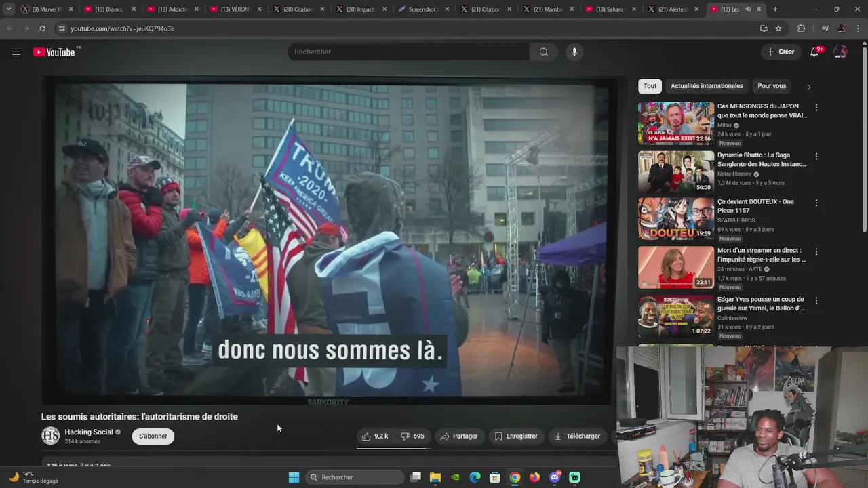
Task: Switch to the Sahara browser tab
Action: click(x=611, y=9)
